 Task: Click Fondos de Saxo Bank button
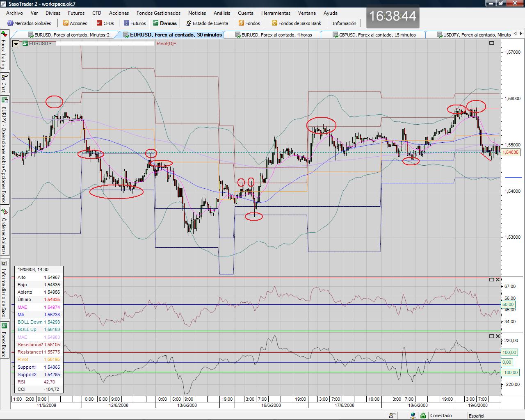pyautogui.click(x=297, y=23)
